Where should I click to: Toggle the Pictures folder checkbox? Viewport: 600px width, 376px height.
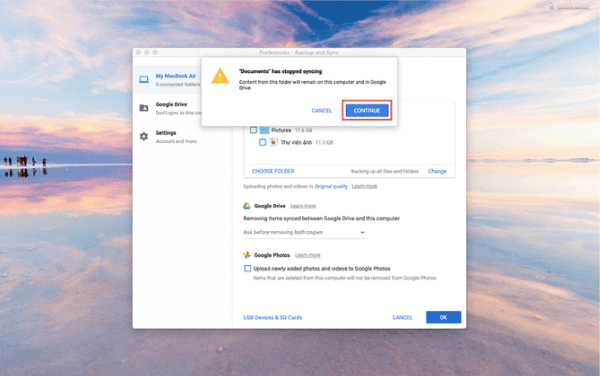[253, 130]
